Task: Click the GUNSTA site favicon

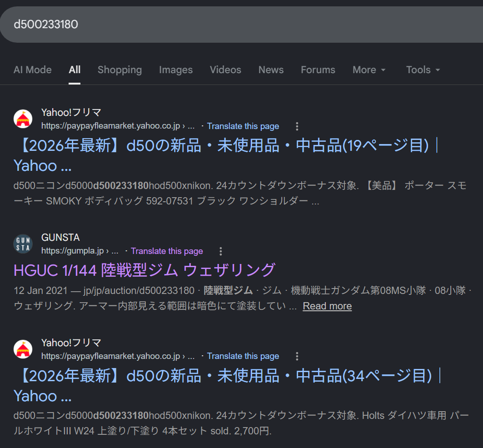Action: point(23,244)
